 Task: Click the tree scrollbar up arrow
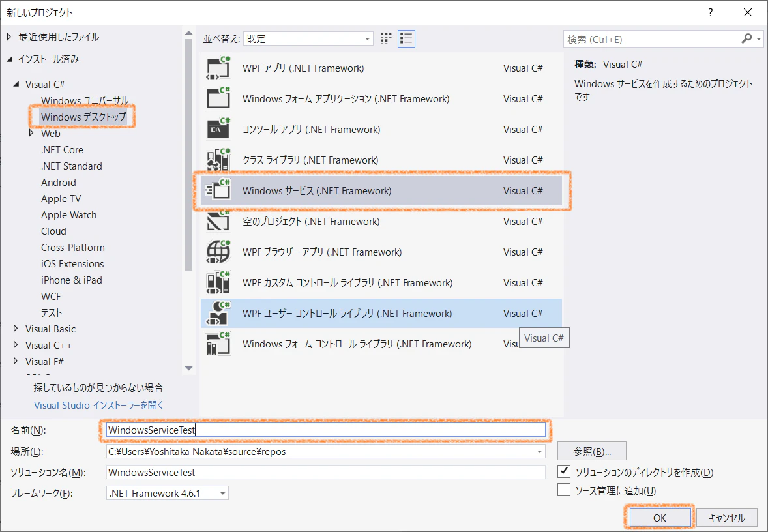click(x=188, y=33)
